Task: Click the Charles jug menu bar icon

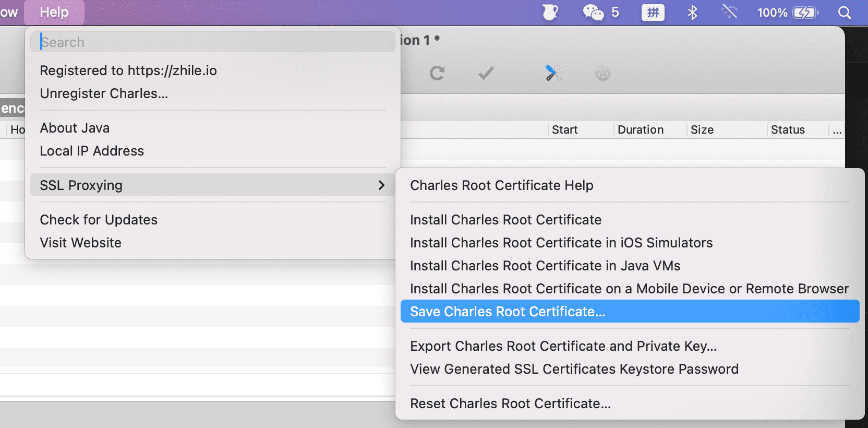Action: point(550,13)
